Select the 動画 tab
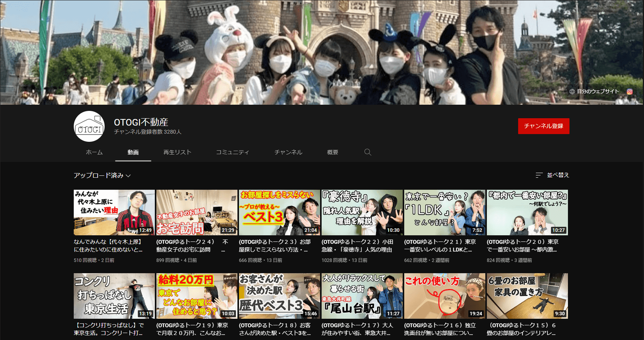Image resolution: width=644 pixels, height=340 pixels. pyautogui.click(x=133, y=152)
